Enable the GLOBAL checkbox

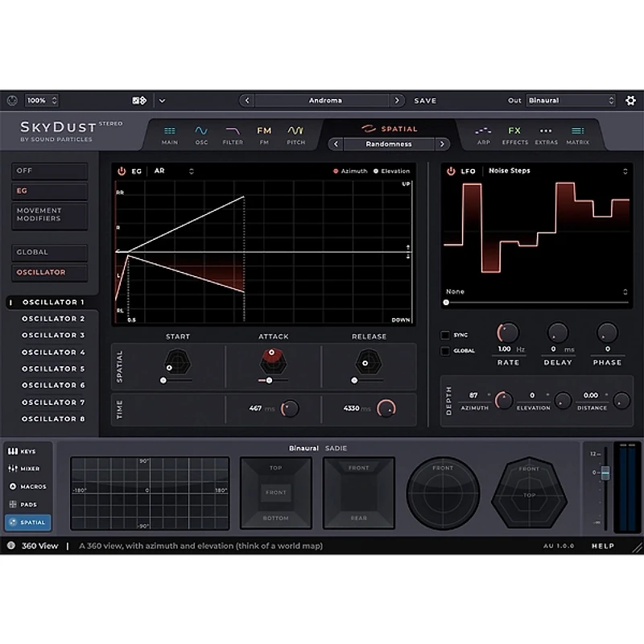tap(445, 351)
